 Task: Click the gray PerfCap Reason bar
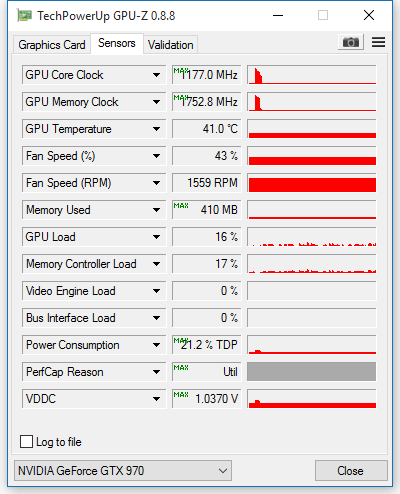pos(311,372)
